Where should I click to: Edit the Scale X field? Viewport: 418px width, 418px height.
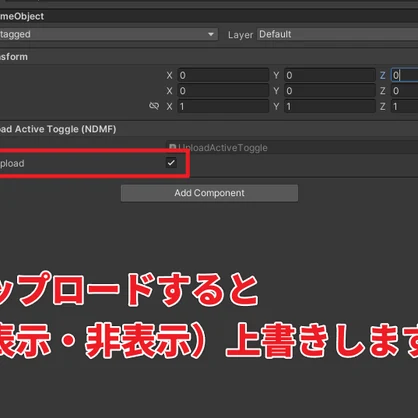coord(223,107)
